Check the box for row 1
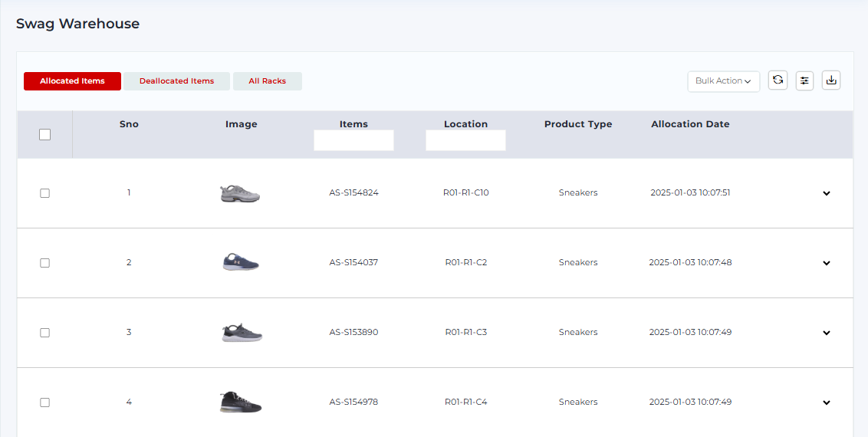The width and height of the screenshot is (868, 437). [x=44, y=193]
